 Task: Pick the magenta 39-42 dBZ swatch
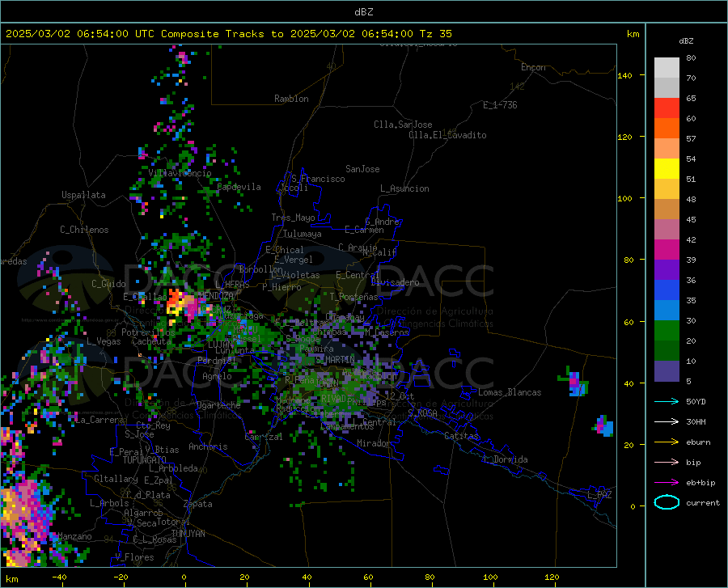coord(667,250)
